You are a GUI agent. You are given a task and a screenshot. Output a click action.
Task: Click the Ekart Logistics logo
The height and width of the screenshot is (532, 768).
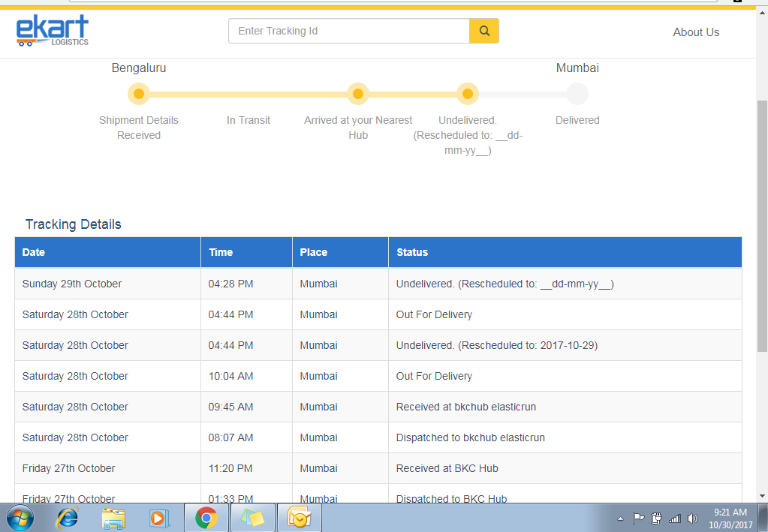tap(52, 32)
